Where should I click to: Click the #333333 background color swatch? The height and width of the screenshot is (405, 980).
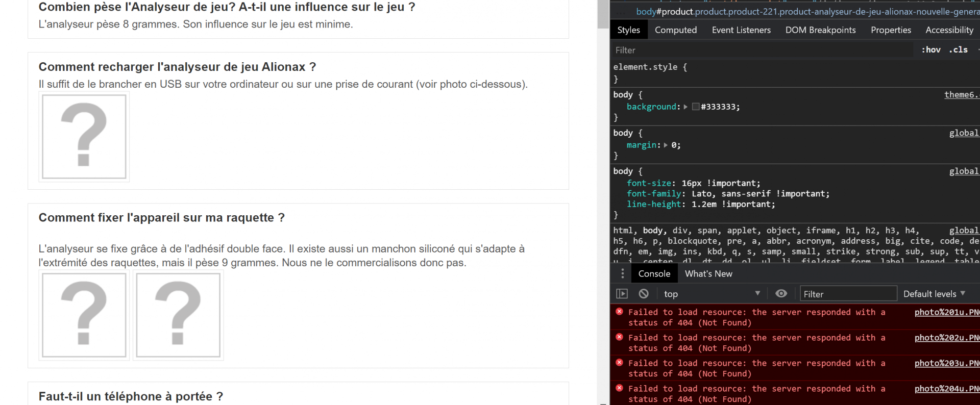pyautogui.click(x=696, y=107)
